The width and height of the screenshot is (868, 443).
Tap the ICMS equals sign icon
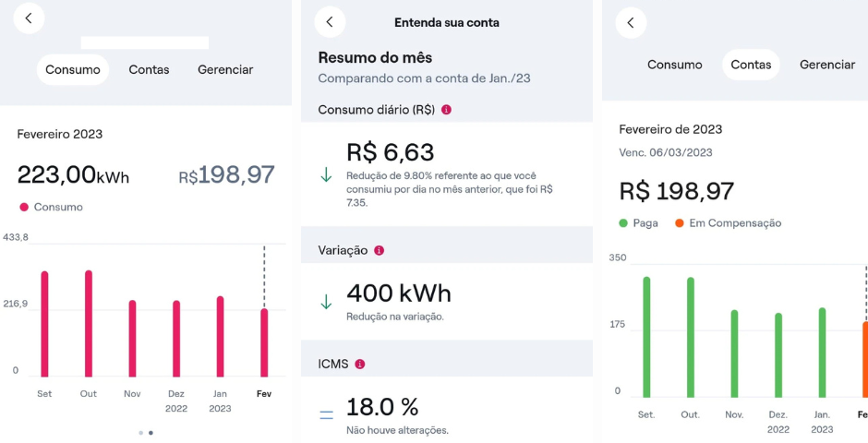(326, 415)
